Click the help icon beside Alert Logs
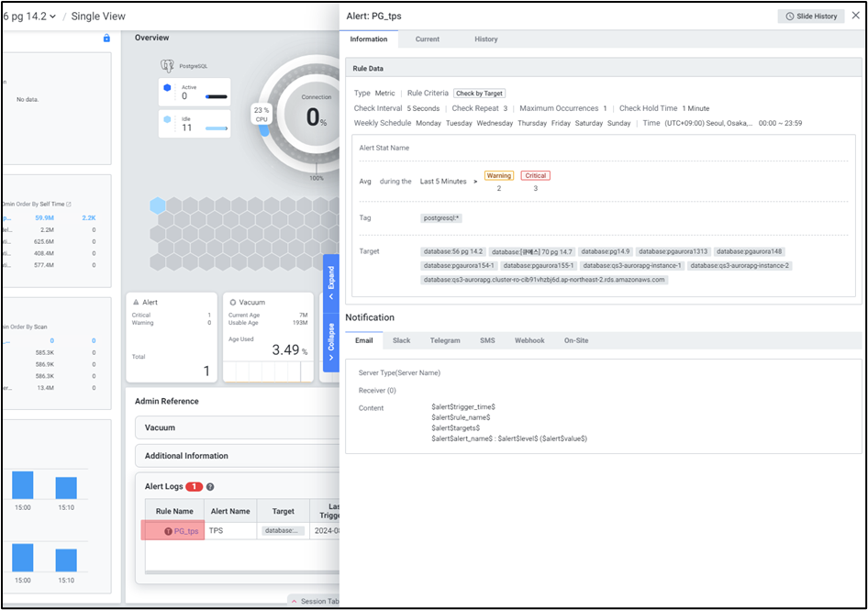 pyautogui.click(x=210, y=487)
